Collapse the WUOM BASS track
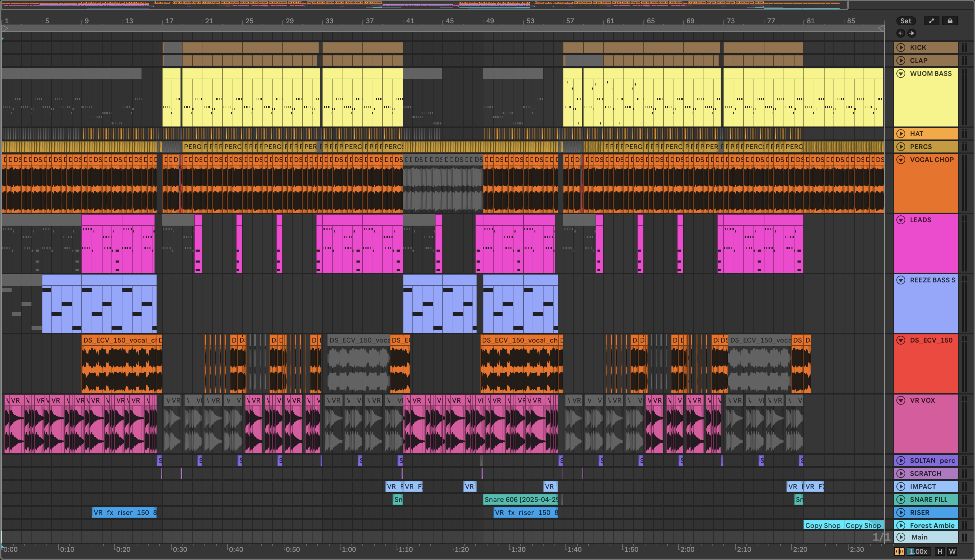Screen dimensions: 975x560 pos(901,74)
